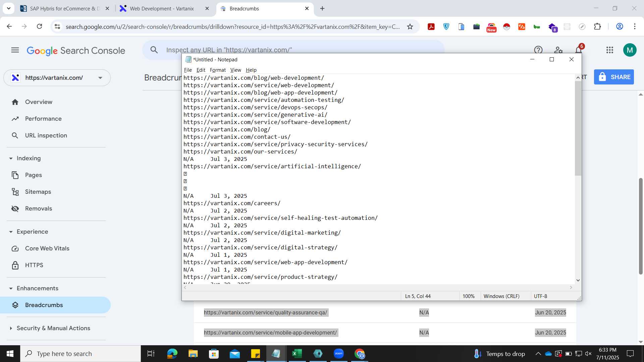The width and height of the screenshot is (644, 362).
Task: Open a new Chrome tab
Action: click(x=322, y=8)
